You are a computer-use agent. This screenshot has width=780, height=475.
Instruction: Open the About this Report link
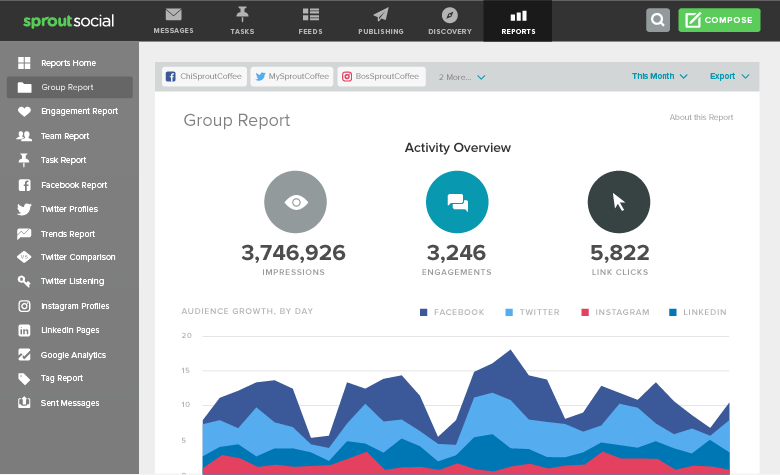[x=701, y=118]
